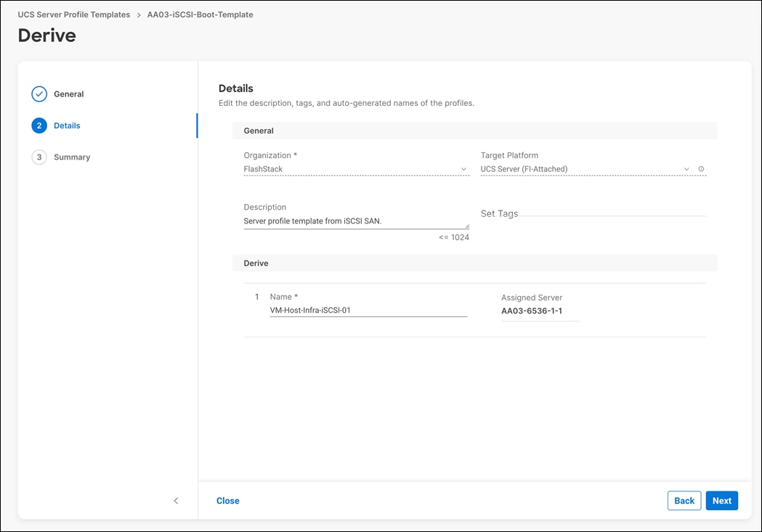This screenshot has width=762, height=532.
Task: Collapse the wizard sidebar using the chevron
Action: click(x=176, y=500)
